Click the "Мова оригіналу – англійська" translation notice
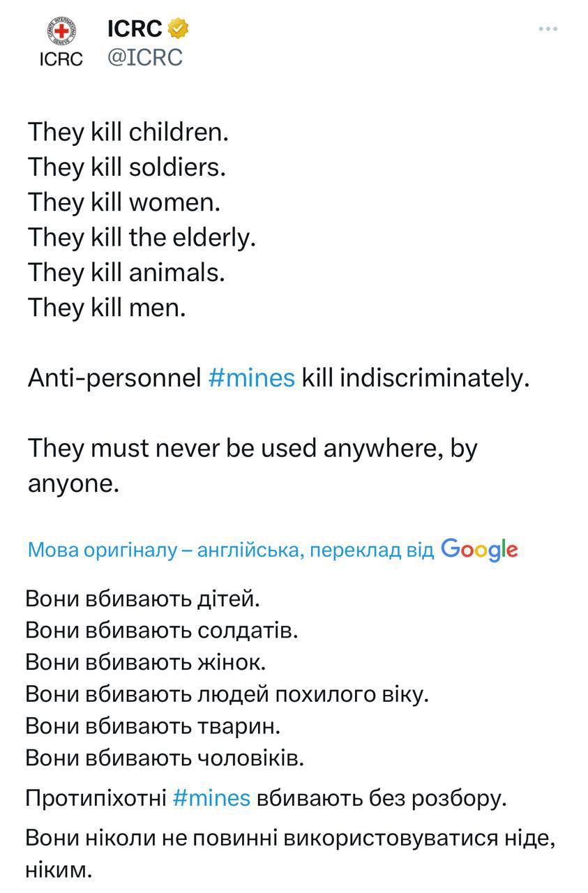 pos(230,550)
